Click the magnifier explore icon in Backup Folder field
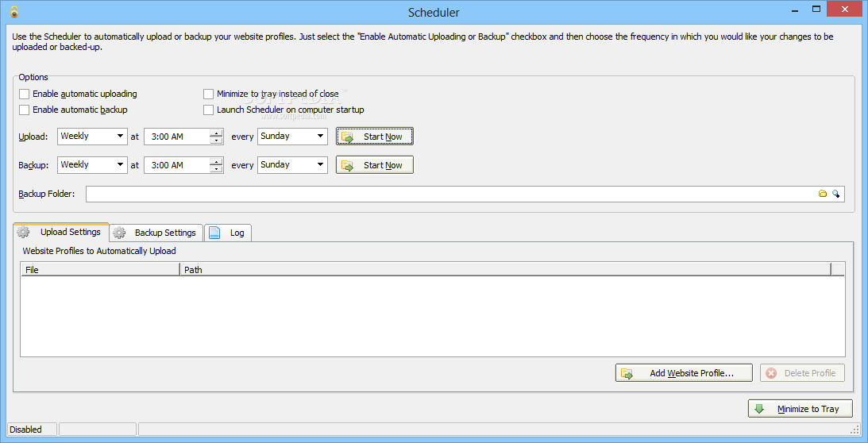 (x=836, y=194)
